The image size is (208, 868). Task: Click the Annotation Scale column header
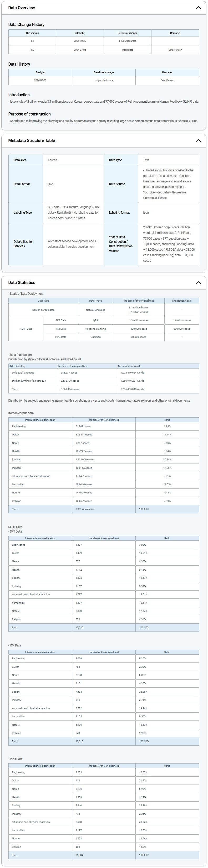pos(181,301)
